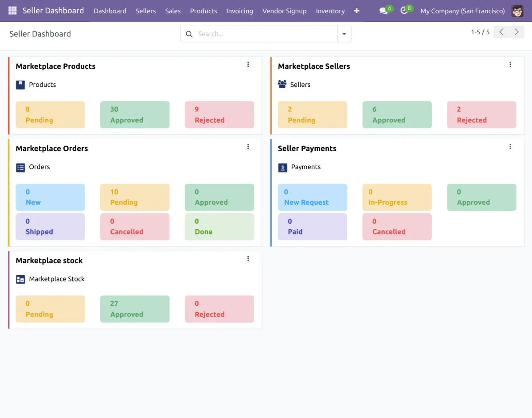Open the Invoicing menu
The width and height of the screenshot is (532, 418).
239,11
